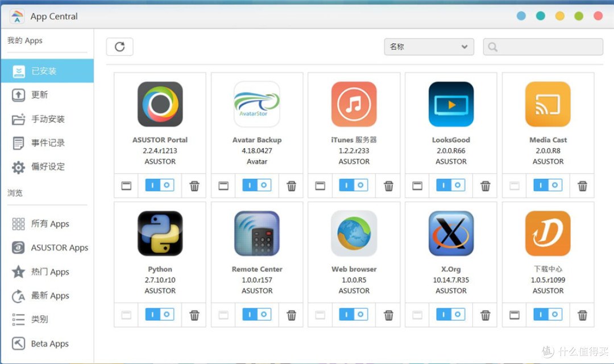Open the Web browser app icon
The image size is (614, 364).
354,233
